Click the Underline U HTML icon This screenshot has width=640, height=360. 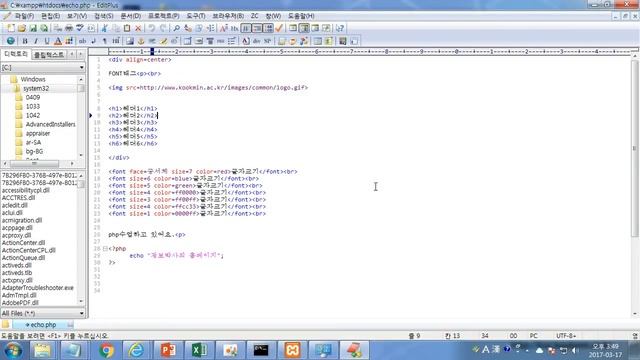pyautogui.click(x=47, y=41)
